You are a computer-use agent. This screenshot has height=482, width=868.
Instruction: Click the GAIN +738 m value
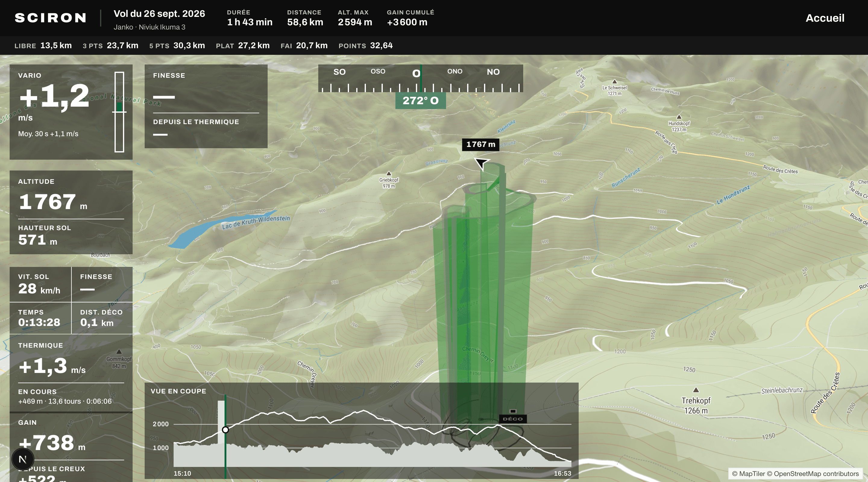coord(52,443)
